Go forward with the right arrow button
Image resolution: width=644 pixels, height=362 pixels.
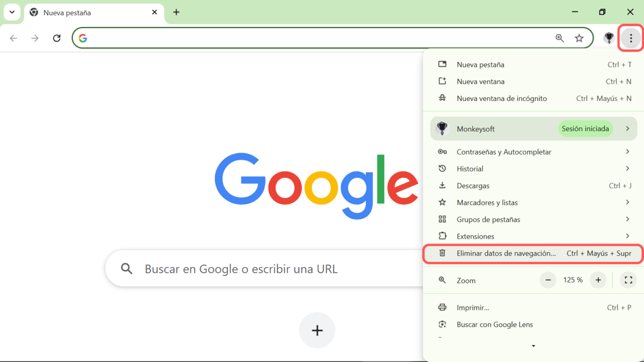pos(35,38)
